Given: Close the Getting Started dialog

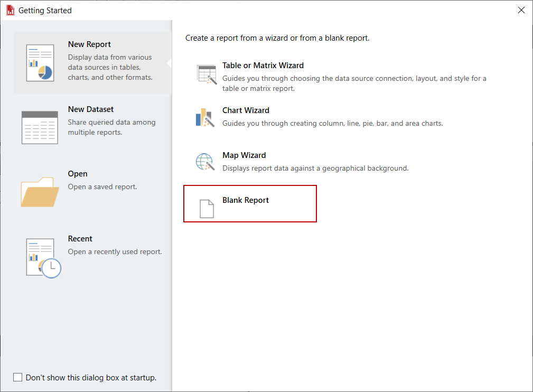Looking at the screenshot, I should point(521,10).
